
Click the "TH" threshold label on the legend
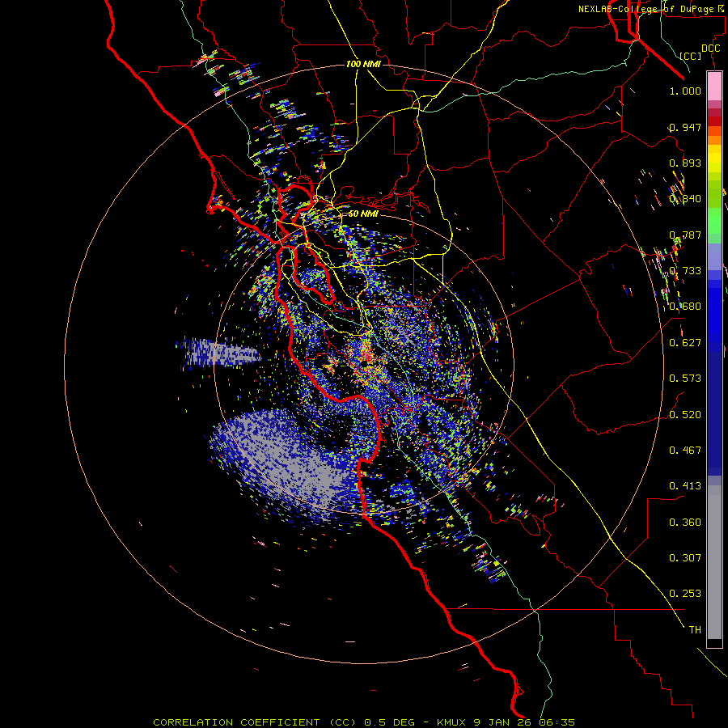click(x=695, y=629)
